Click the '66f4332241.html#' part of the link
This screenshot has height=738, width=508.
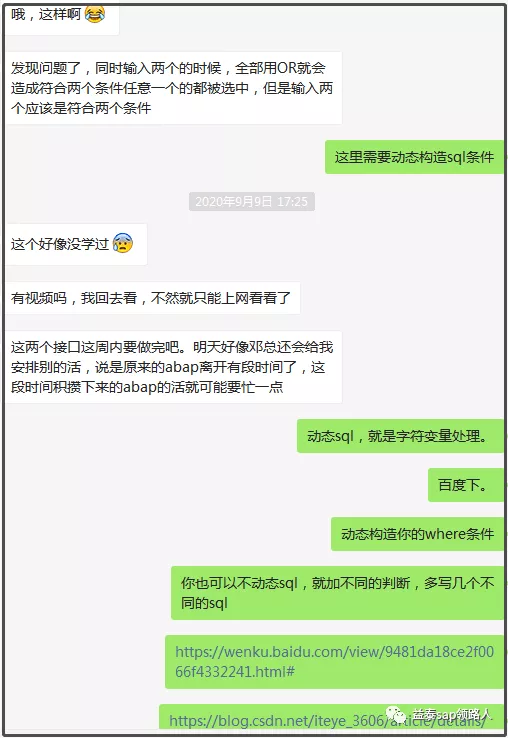(235, 671)
